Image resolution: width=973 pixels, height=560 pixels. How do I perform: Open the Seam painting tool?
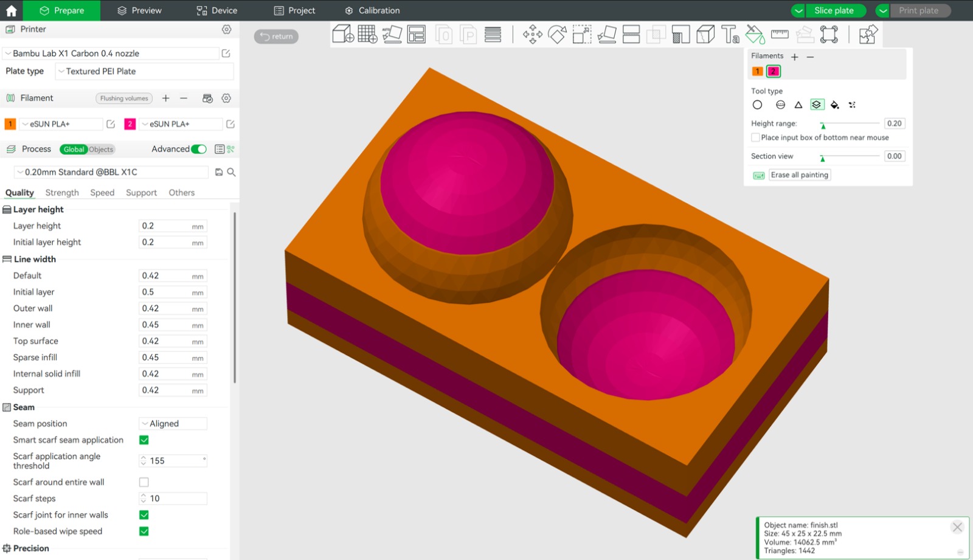click(705, 35)
